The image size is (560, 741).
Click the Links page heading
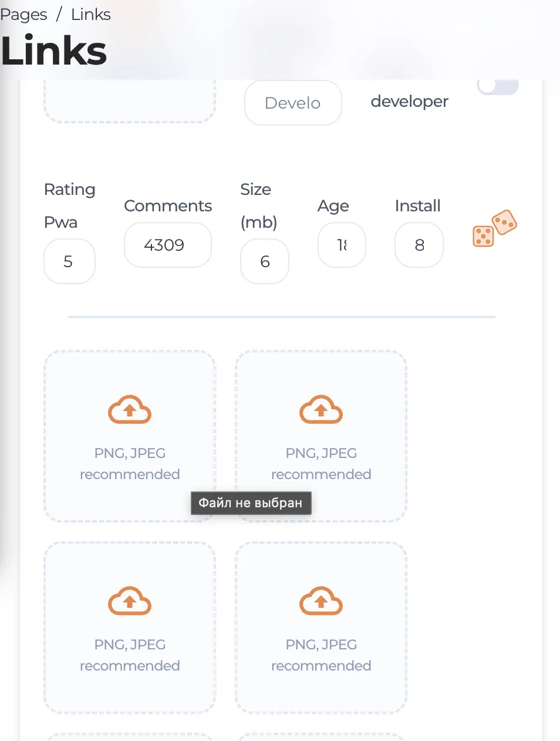pyautogui.click(x=54, y=51)
